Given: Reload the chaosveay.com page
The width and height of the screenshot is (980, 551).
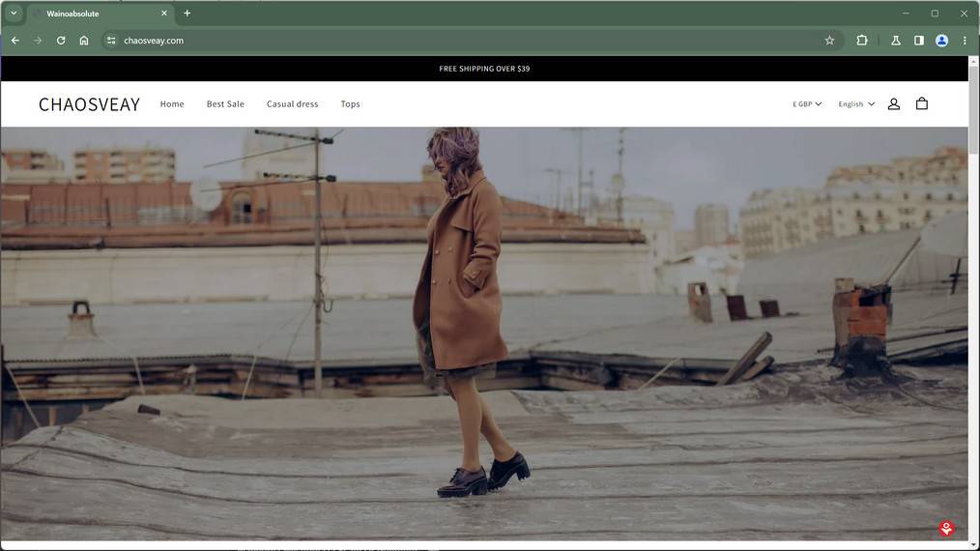Looking at the screenshot, I should (x=61, y=41).
